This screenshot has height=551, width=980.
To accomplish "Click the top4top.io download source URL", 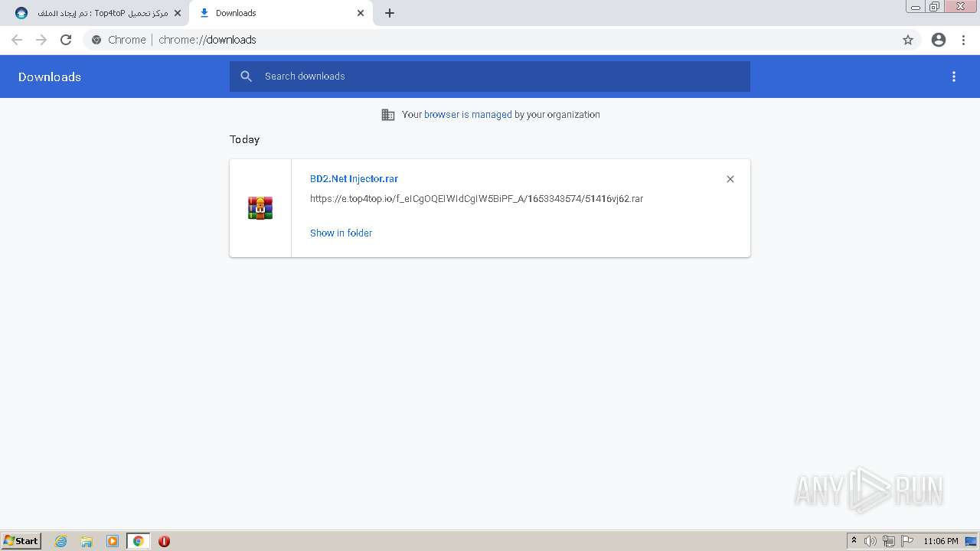I will coord(476,199).
